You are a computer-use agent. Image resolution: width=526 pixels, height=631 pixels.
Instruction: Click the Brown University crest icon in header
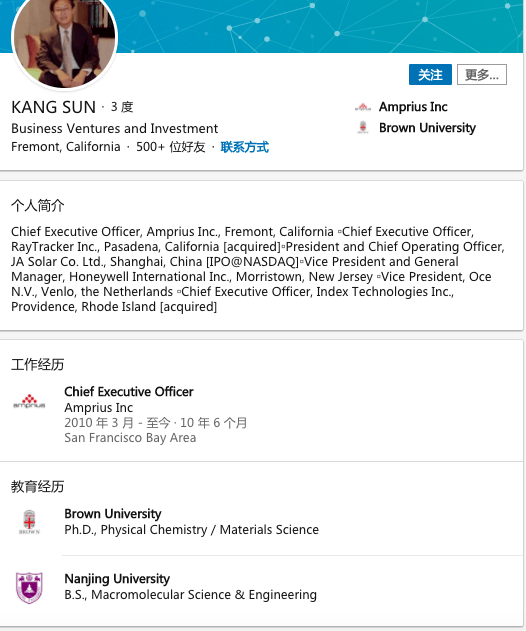click(x=363, y=128)
